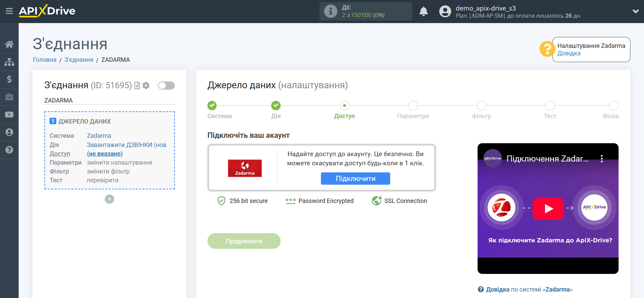This screenshot has width=644, height=298.
Task: Click the (не вказано) access link
Action: pos(105,154)
